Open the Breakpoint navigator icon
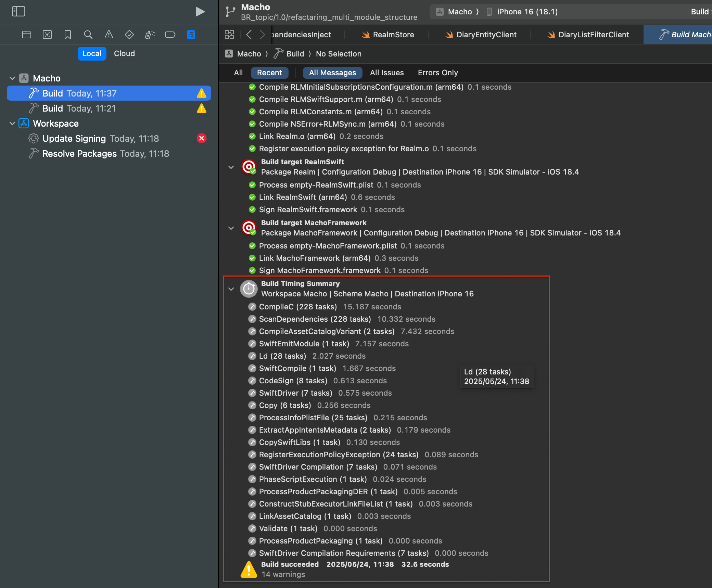This screenshot has height=588, width=712. point(170,35)
